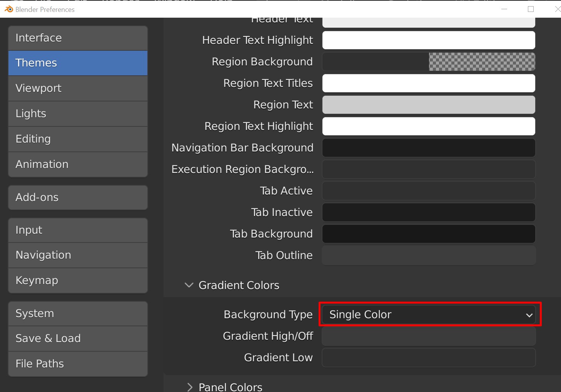Click the Tab Active color swatch

[x=429, y=191]
